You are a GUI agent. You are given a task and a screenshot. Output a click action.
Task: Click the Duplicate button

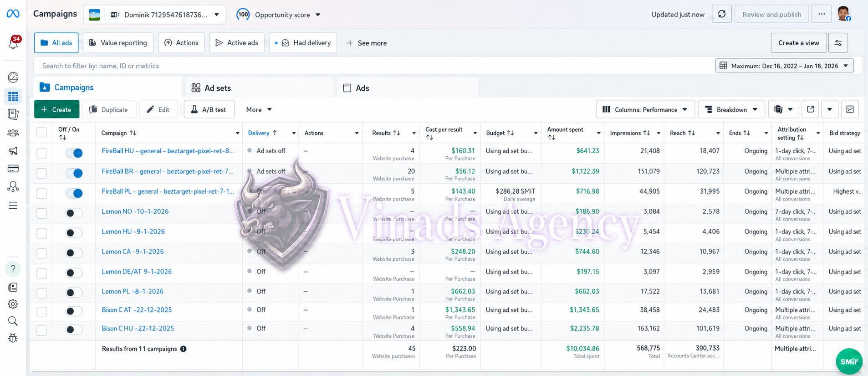[109, 109]
